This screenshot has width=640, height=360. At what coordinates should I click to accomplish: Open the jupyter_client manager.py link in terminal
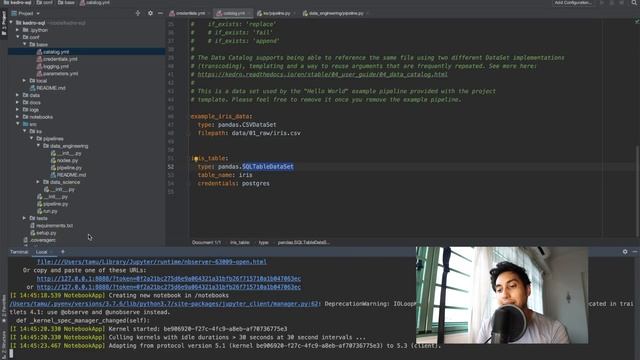pyautogui.click(x=164, y=304)
